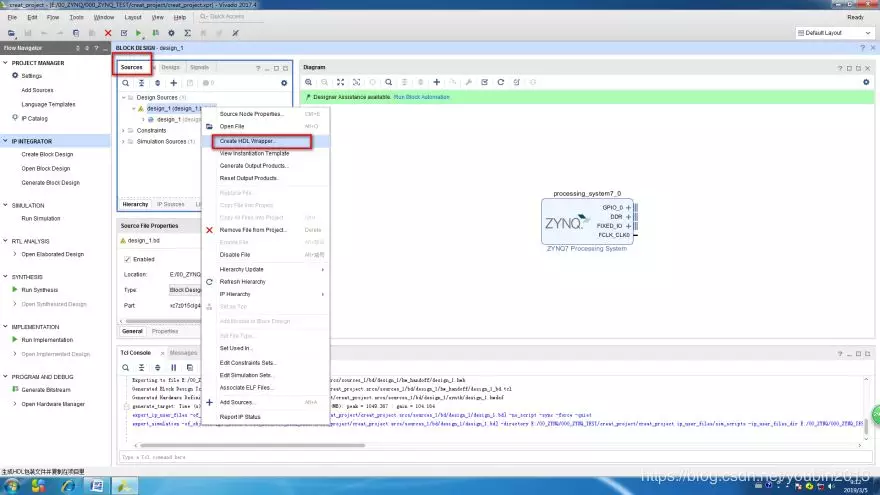The height and width of the screenshot is (495, 880).
Task: Collapse the SYNTHESIS section
Action: (x=6, y=277)
